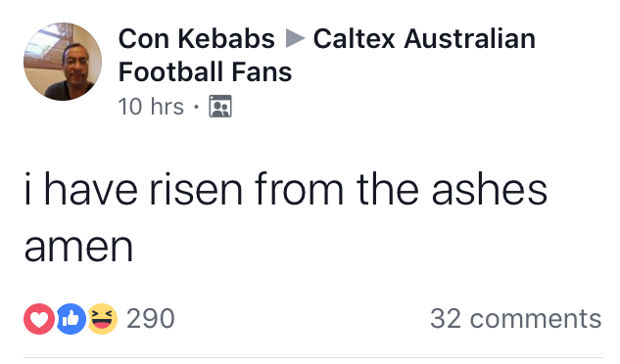Click the group members privacy icon

pos(220,106)
